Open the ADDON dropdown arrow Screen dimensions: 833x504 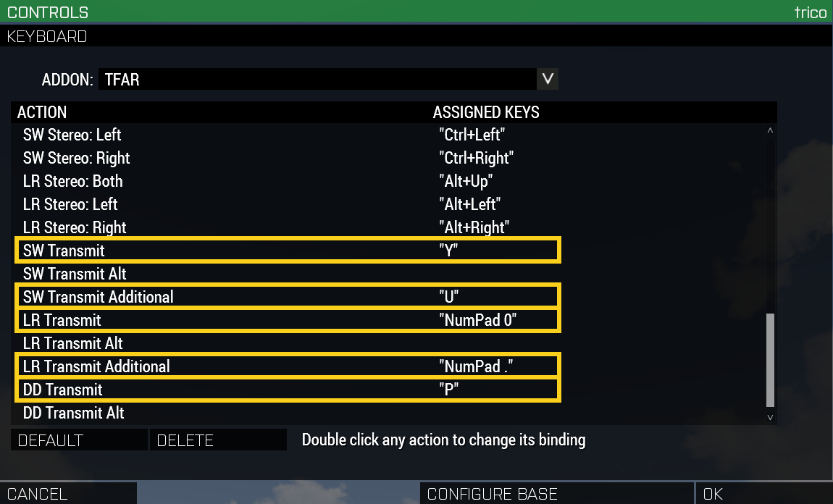coord(547,79)
